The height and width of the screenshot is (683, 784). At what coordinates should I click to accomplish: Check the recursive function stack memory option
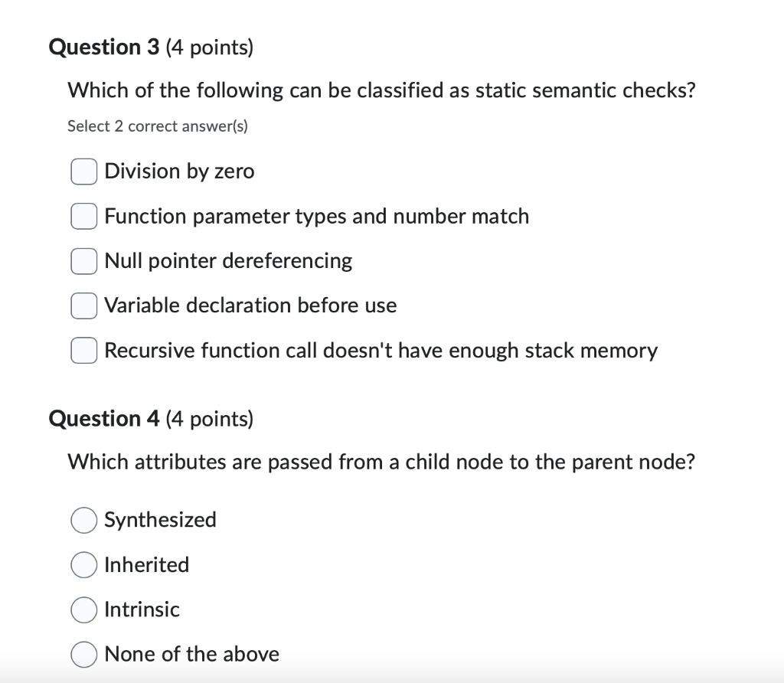(83, 351)
